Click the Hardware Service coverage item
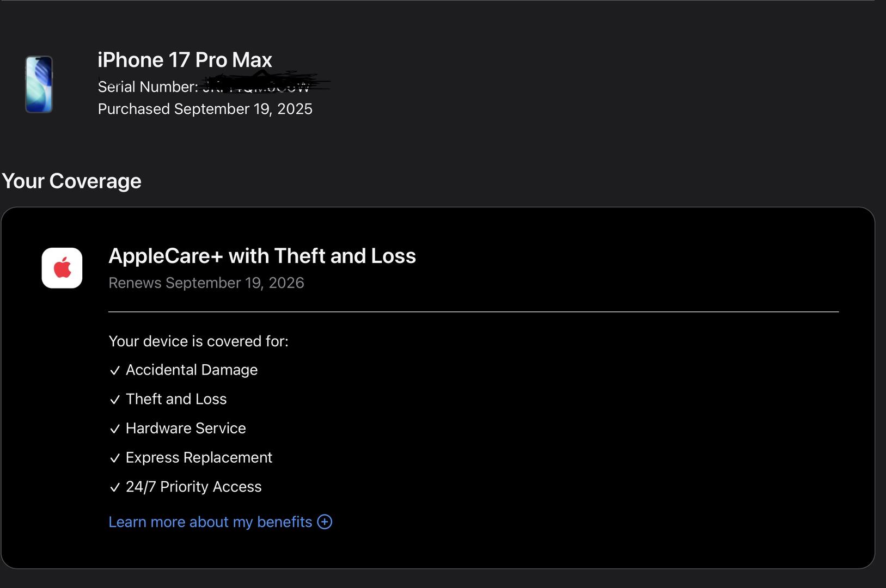The width and height of the screenshot is (886, 588). pos(186,428)
